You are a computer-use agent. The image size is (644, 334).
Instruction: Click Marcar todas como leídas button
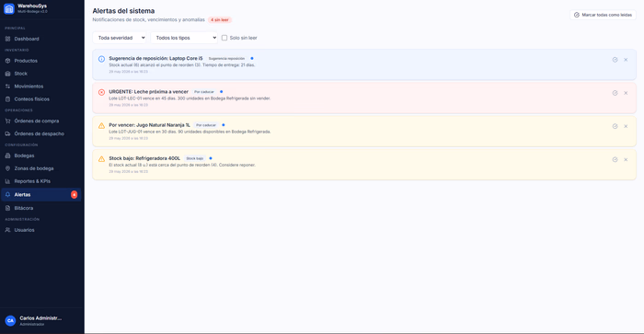[603, 15]
